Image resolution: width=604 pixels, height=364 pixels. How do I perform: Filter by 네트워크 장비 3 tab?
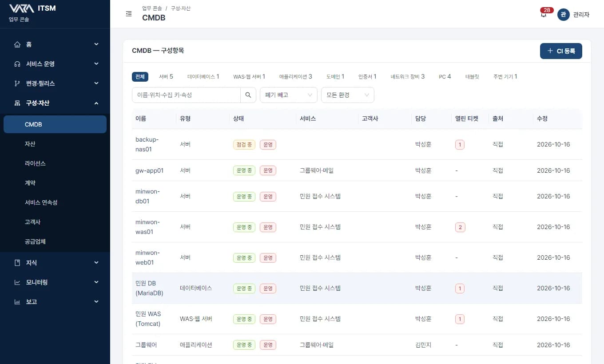coord(408,77)
